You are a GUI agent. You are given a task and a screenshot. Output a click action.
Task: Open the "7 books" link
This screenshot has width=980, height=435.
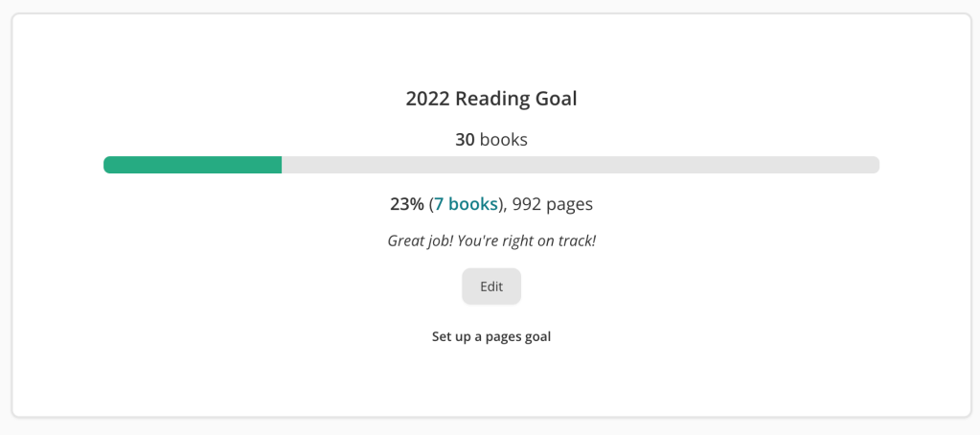(x=466, y=204)
